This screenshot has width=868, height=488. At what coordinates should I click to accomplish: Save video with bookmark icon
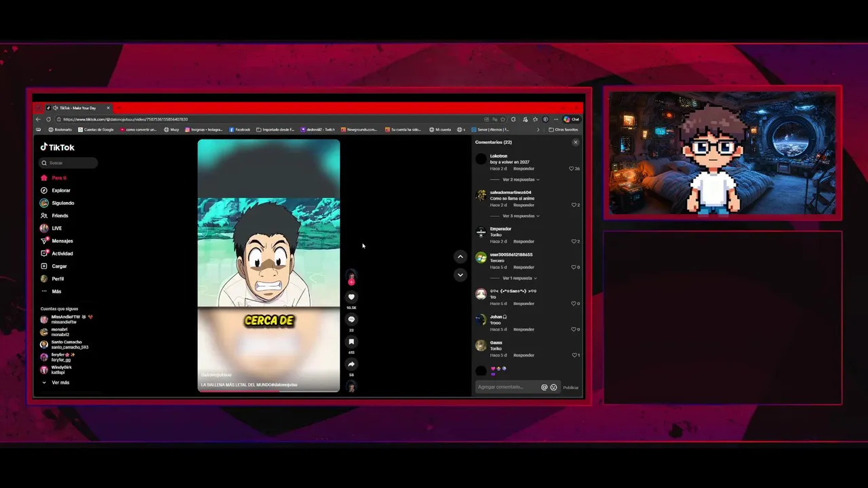pos(351,342)
